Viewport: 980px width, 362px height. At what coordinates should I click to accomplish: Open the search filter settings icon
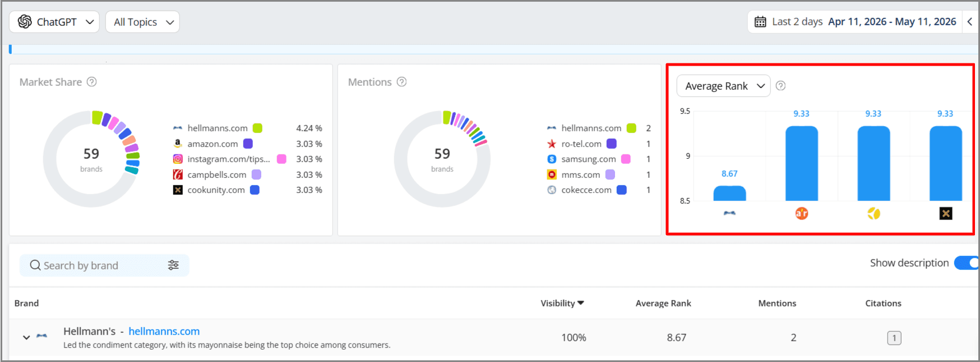(173, 265)
